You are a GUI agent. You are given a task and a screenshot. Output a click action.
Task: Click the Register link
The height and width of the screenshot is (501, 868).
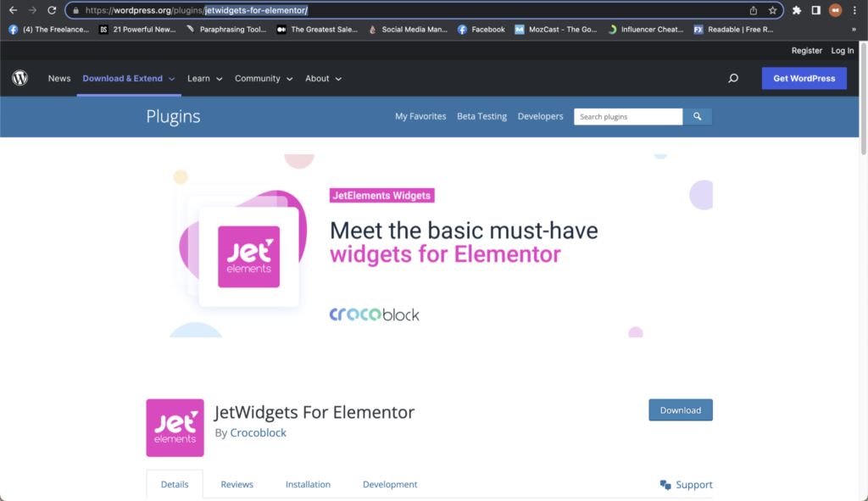(x=807, y=50)
